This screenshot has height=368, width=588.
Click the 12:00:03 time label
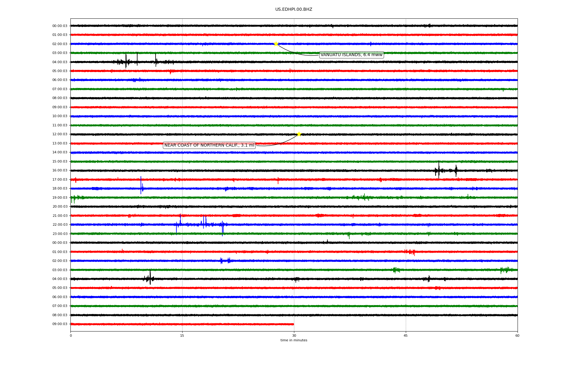60,134
